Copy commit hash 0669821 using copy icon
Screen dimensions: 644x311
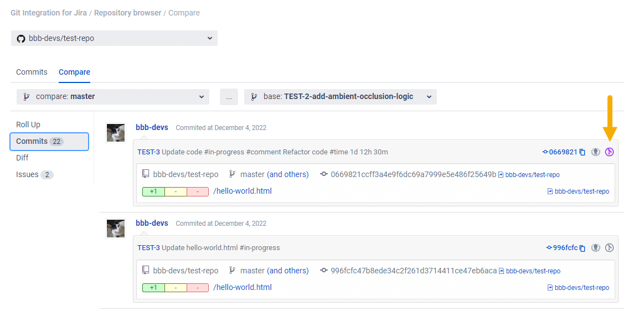pyautogui.click(x=582, y=152)
